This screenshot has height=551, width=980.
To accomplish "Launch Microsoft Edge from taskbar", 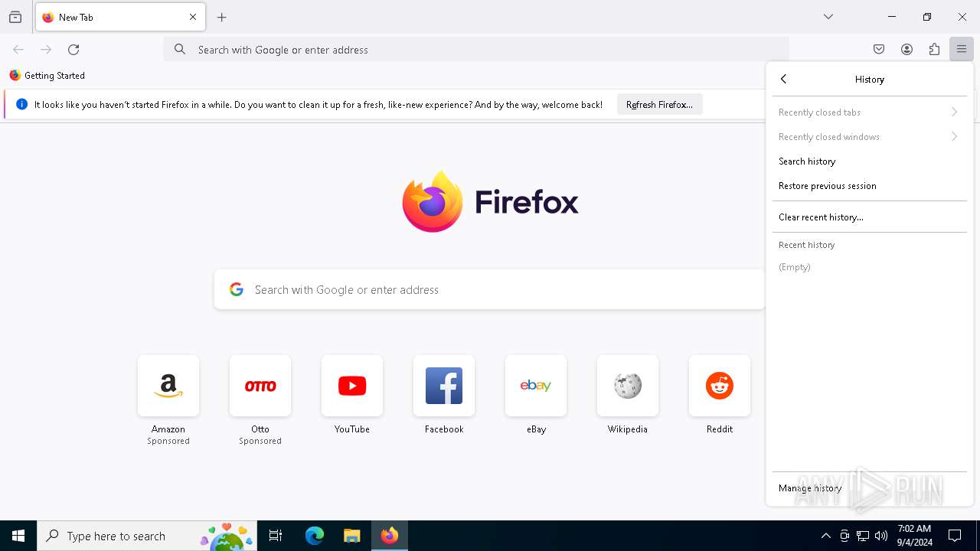I will pyautogui.click(x=315, y=536).
